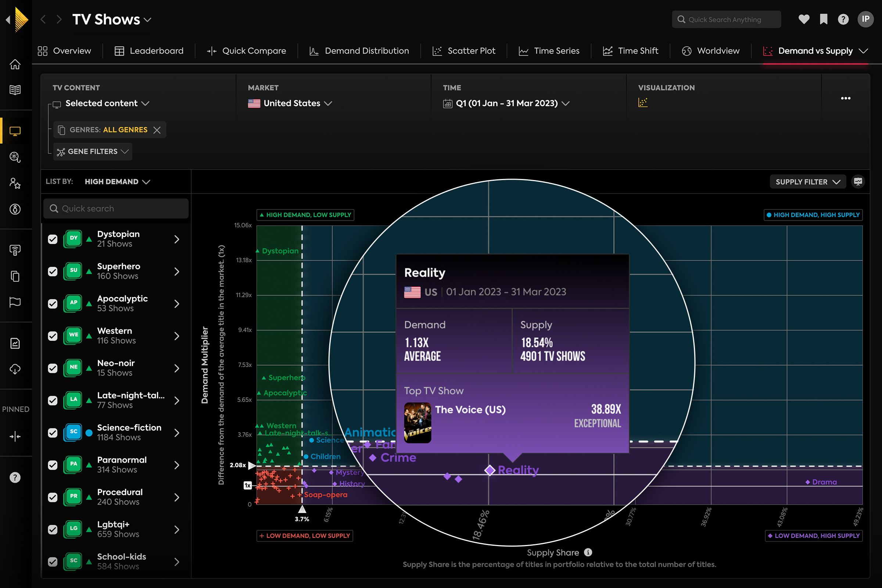Open the help icon in top header
882x588 pixels.
(x=843, y=19)
